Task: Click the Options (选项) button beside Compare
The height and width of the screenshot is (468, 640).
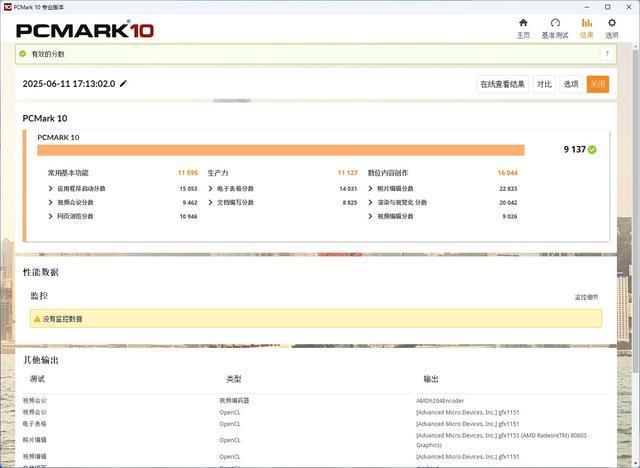Action: pos(571,84)
